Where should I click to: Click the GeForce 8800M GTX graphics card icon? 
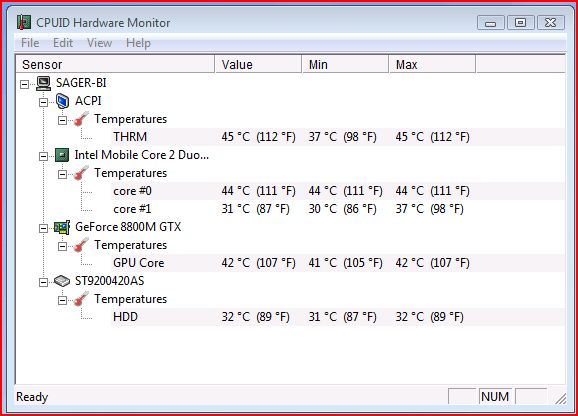[62, 227]
